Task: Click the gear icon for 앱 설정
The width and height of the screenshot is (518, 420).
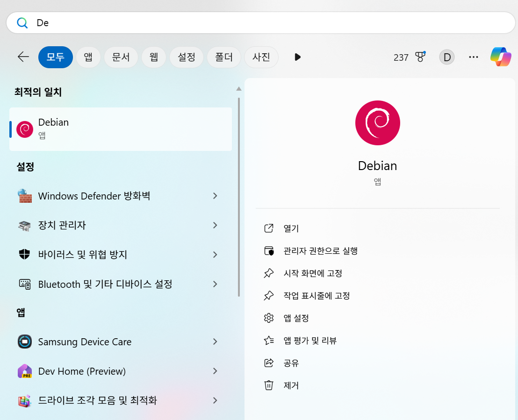Action: [x=269, y=318]
